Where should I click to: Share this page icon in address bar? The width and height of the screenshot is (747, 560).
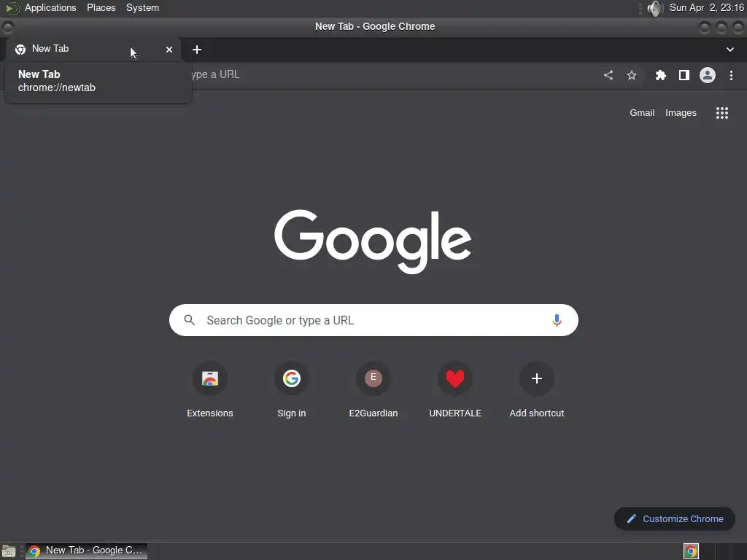click(608, 75)
